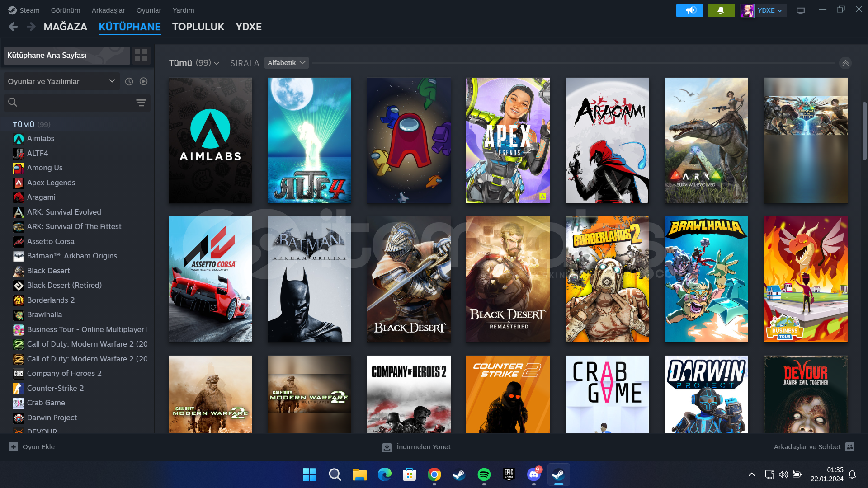Show hidden tray icons chevron

tap(752, 474)
